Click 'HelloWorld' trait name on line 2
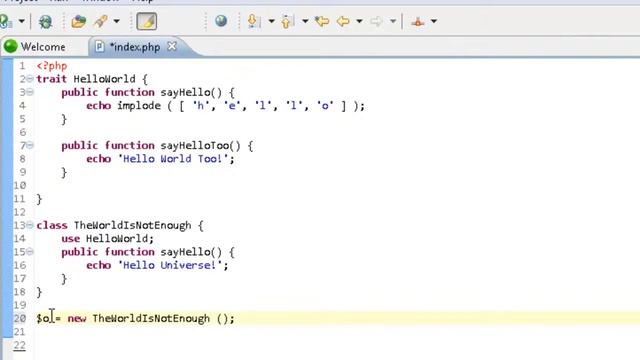This screenshot has height=360, width=640. point(104,79)
